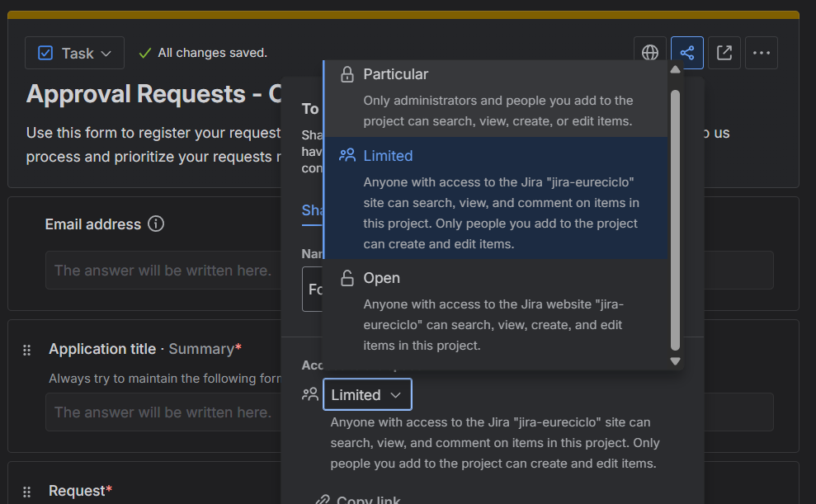
Task: Open the three-dots more actions menu
Action: (x=762, y=53)
